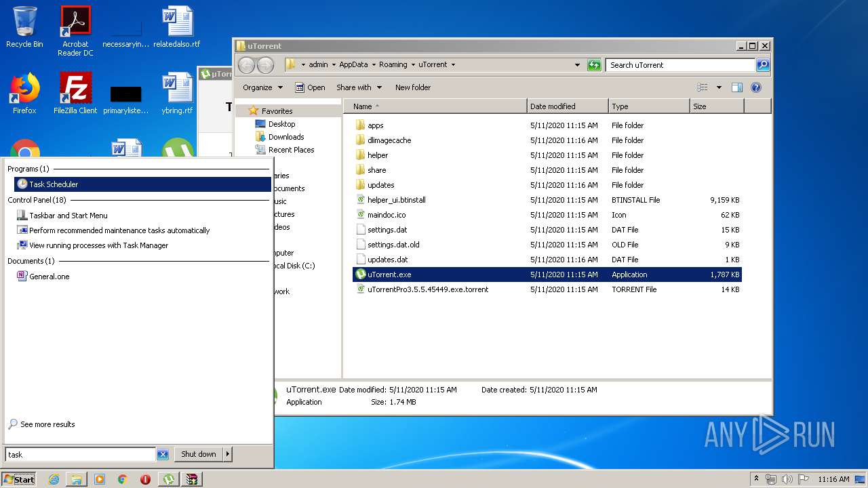Click New folder button
Screen dimensions: 868x488
coord(413,87)
